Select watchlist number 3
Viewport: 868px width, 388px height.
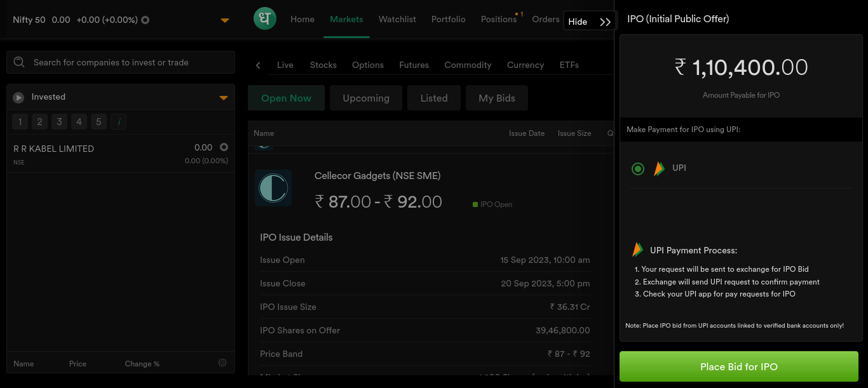(59, 121)
